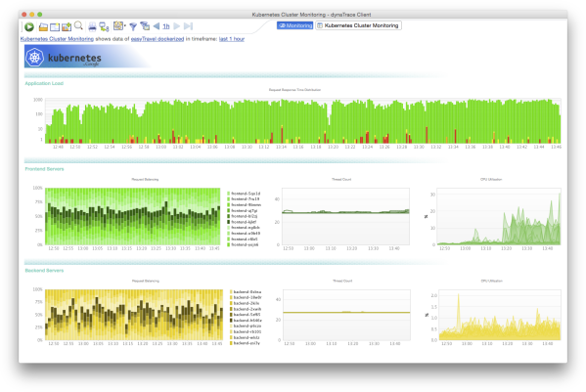Viewport: 586px width, 392px height.
Task: Click the backend CPU Utilization chart
Action: [x=500, y=315]
